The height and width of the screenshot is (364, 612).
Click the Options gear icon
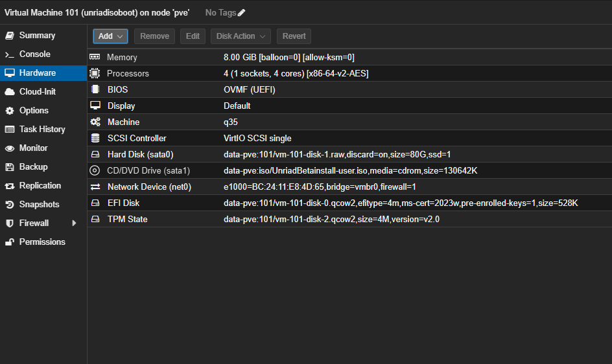[10, 110]
